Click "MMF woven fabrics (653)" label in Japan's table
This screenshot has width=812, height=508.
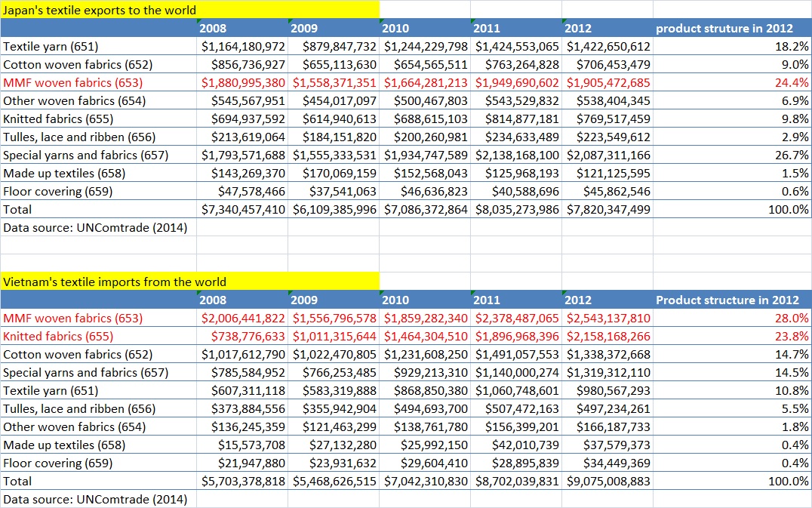(x=72, y=82)
